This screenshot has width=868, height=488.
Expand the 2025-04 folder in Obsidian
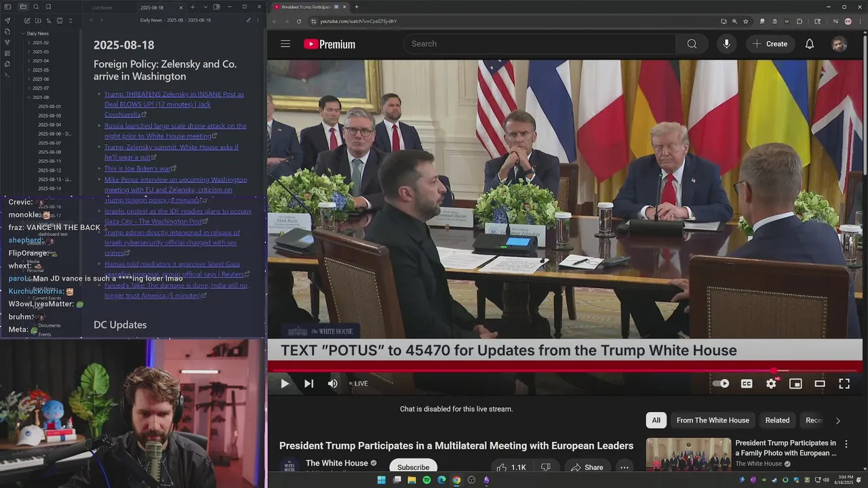tap(40, 60)
